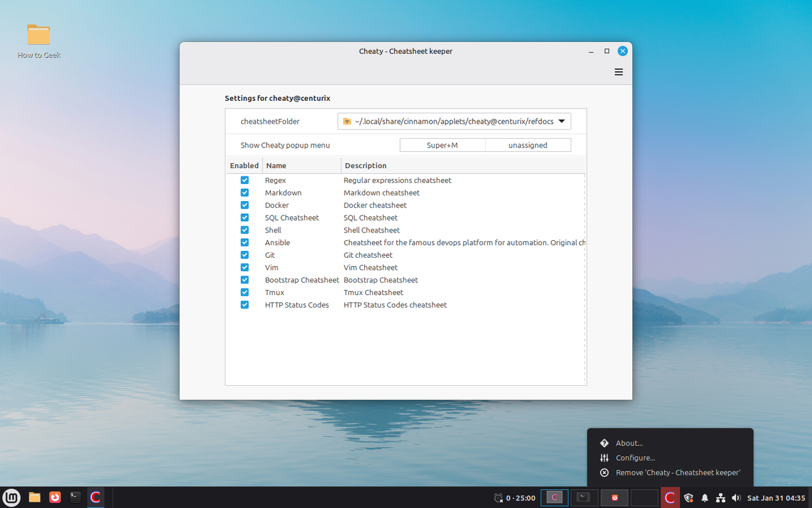The height and width of the screenshot is (508, 812).
Task: Select the Vim name cell
Action: tap(272, 267)
